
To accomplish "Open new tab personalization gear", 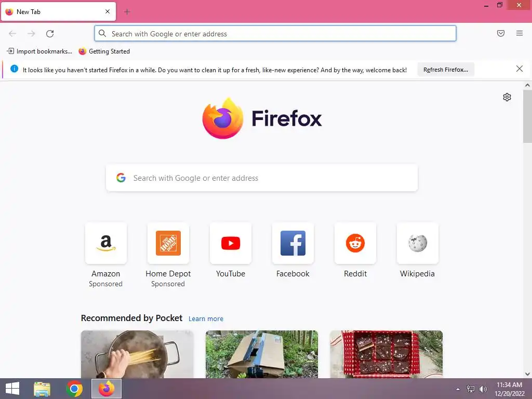I will (507, 97).
